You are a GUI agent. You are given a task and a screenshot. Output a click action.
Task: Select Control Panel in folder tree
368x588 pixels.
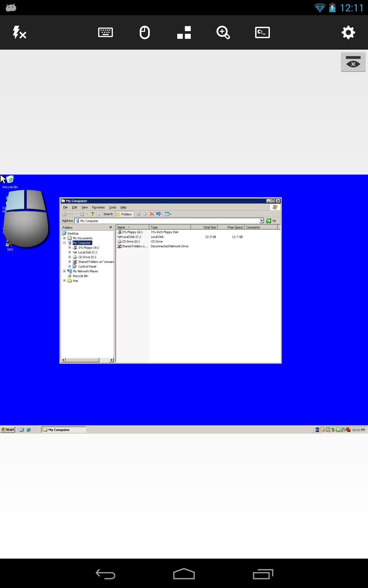click(87, 266)
